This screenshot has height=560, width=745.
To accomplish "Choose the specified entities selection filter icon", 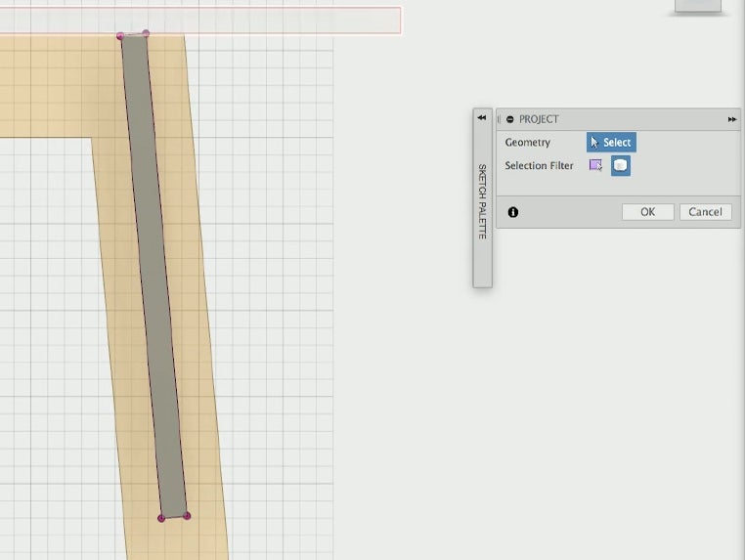I will [595, 165].
